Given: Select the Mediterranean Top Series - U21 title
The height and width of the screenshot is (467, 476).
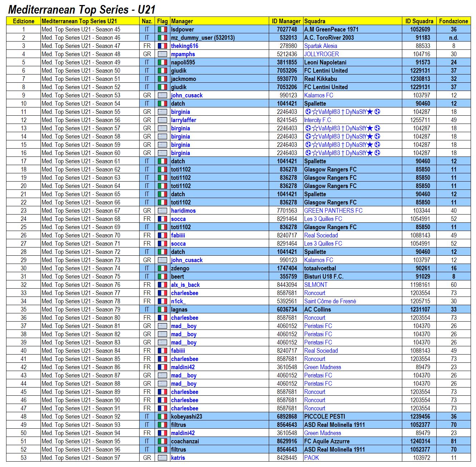Looking at the screenshot, I should tap(82, 10).
